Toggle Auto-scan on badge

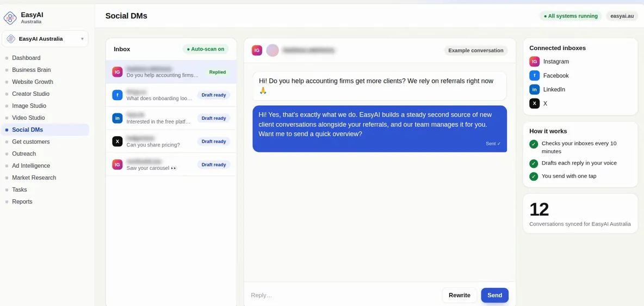click(x=206, y=49)
